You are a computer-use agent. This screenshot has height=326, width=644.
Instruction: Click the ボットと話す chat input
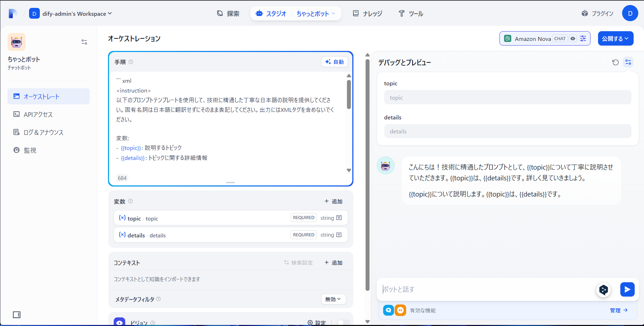click(486, 289)
